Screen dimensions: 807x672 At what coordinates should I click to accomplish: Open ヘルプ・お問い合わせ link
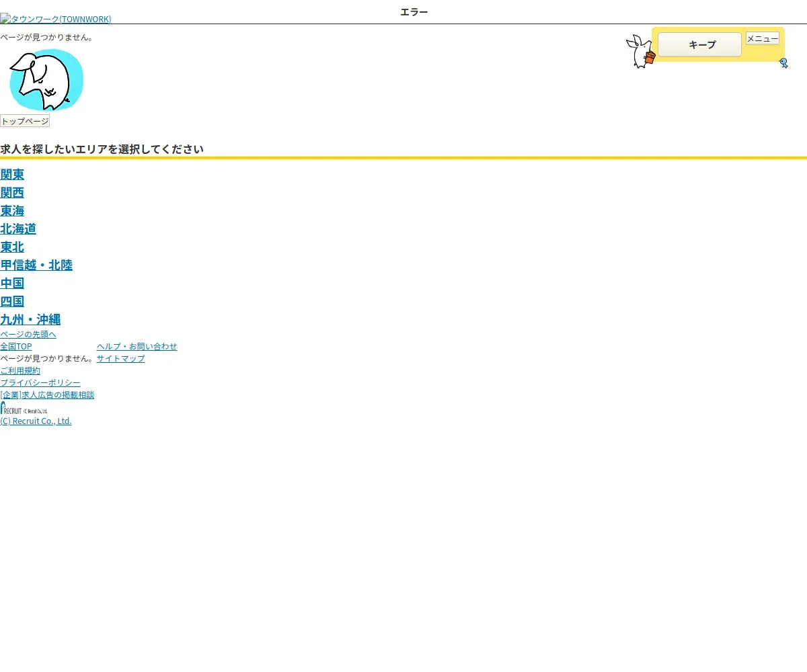click(137, 346)
